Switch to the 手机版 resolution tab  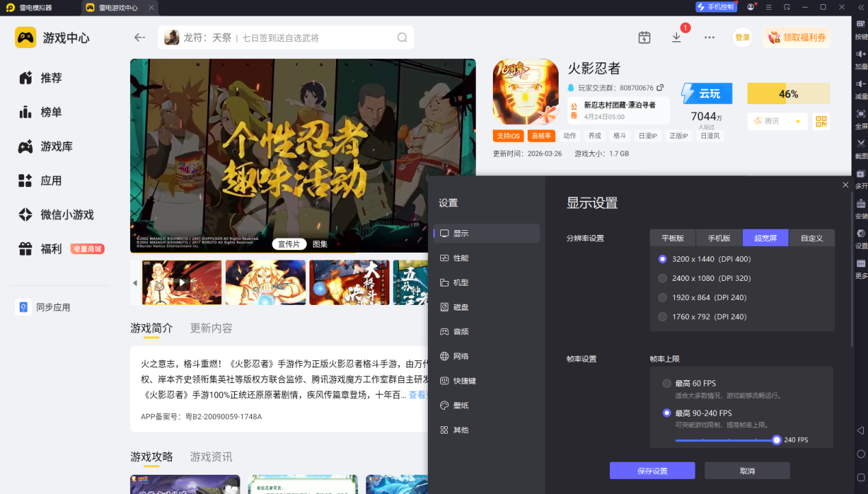719,238
